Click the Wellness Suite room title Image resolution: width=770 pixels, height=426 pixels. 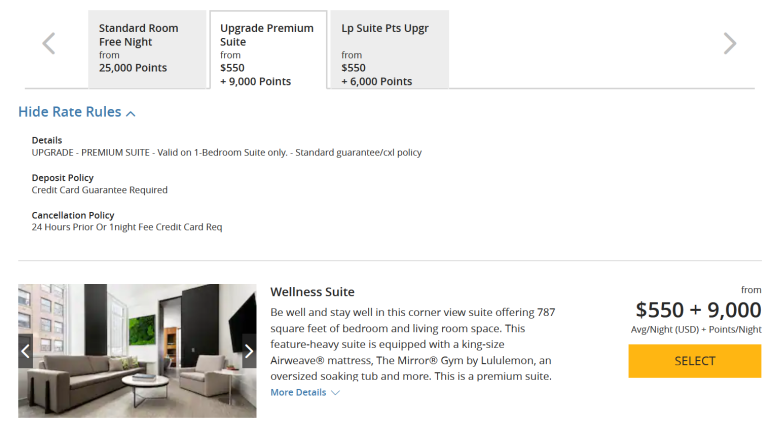click(x=312, y=292)
